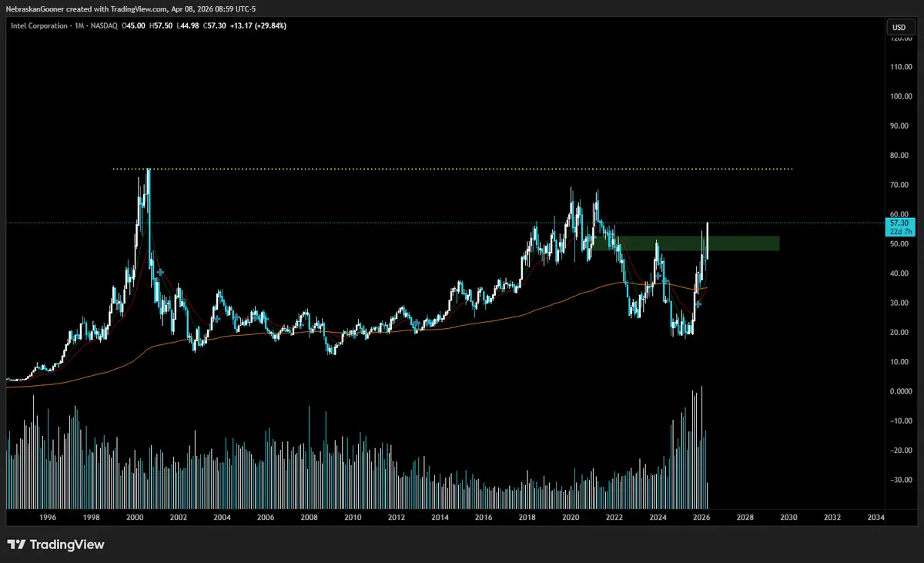
Task: Click the low value L44.98
Action: (186, 26)
